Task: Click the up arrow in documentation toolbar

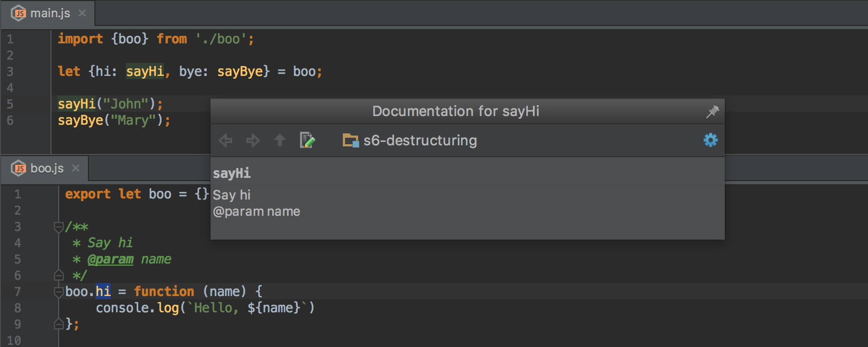Action: pos(280,141)
